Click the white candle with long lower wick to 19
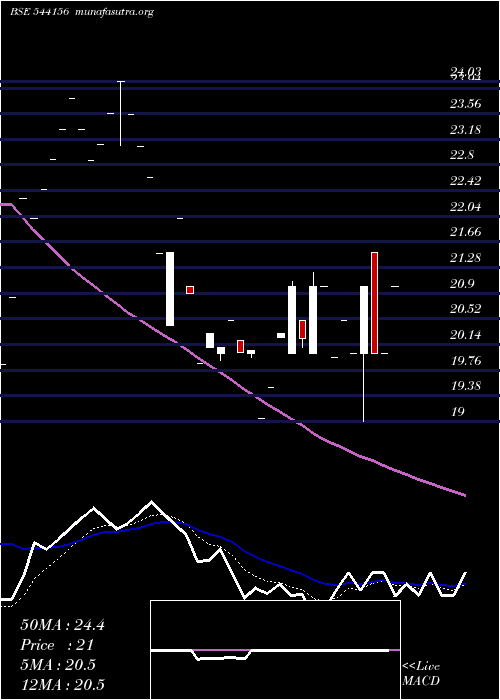Viewport: 500px width, 700px height. pos(364,354)
